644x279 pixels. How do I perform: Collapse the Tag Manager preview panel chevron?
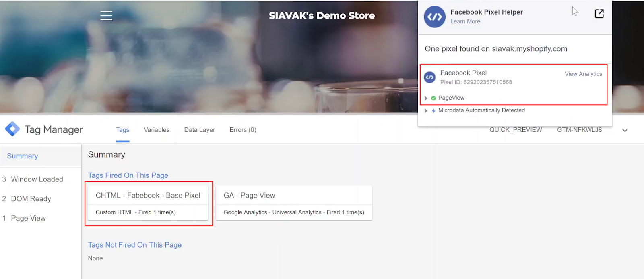point(625,130)
